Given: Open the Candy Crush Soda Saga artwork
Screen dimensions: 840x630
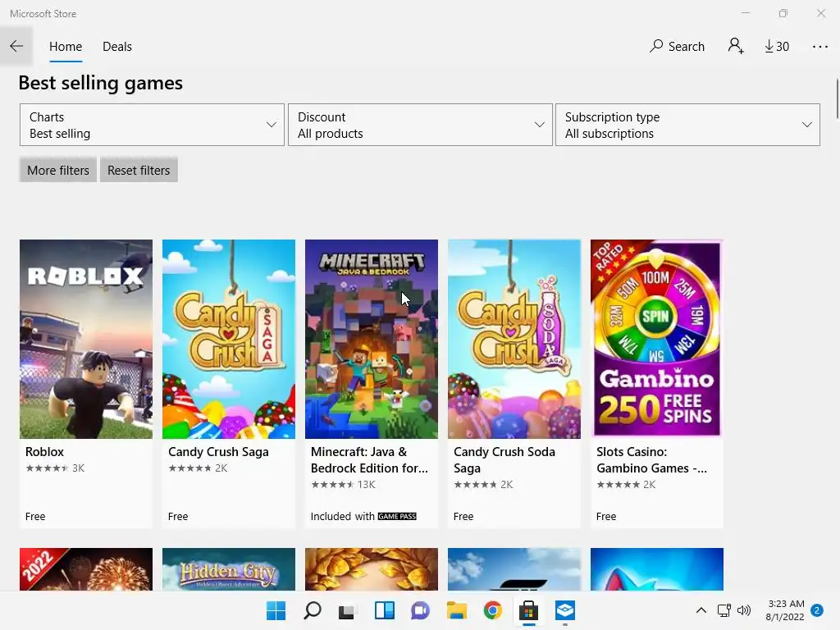Looking at the screenshot, I should click(x=514, y=339).
